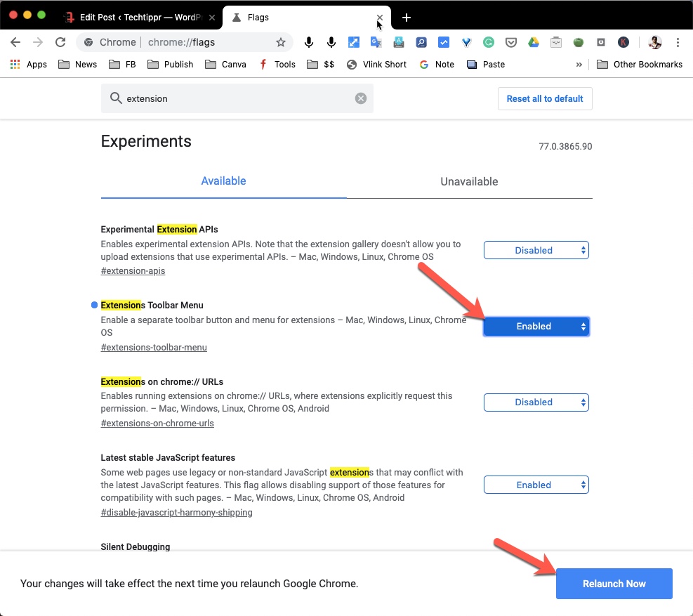Open the #extension-apis anchor link
This screenshot has height=616, width=693.
(133, 270)
